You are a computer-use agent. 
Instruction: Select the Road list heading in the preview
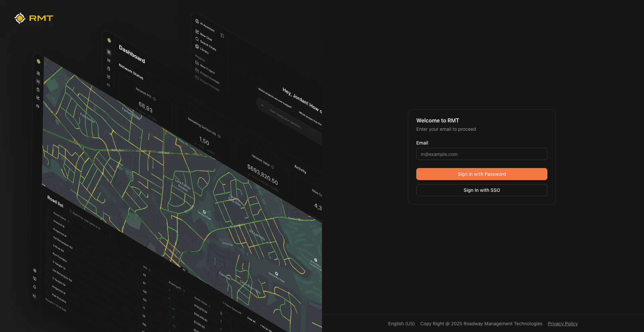pos(55,201)
